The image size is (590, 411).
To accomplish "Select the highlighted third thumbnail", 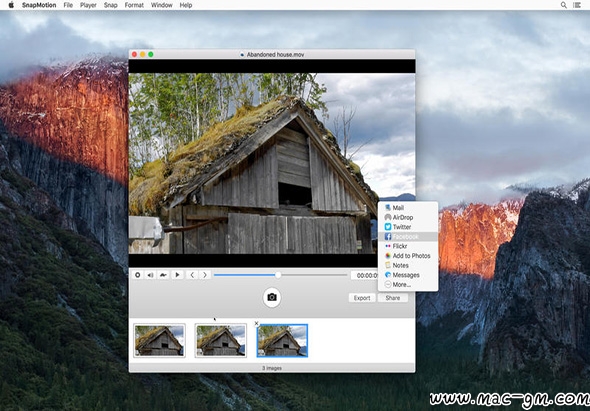I will 282,340.
